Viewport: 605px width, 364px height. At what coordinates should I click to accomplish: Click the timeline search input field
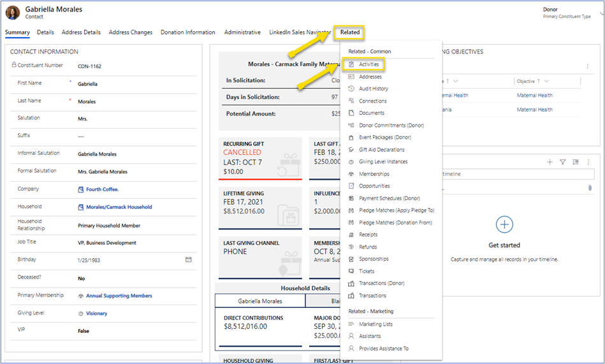pos(517,174)
